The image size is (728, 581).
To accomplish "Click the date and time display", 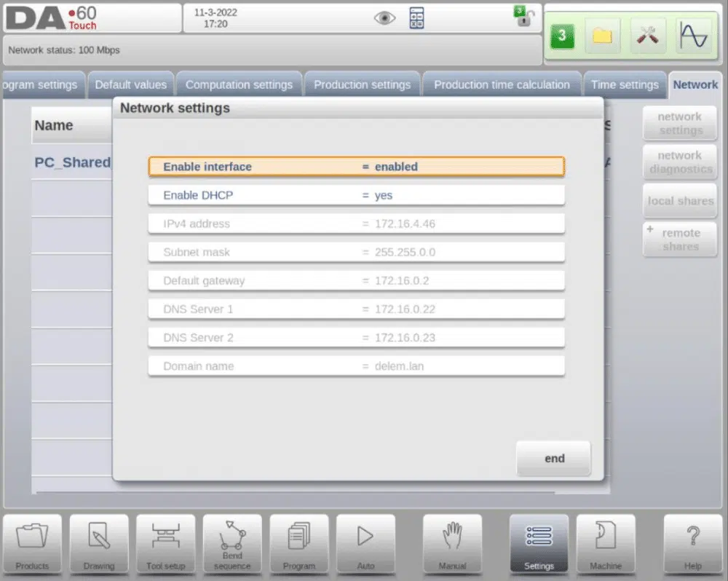I will point(215,18).
